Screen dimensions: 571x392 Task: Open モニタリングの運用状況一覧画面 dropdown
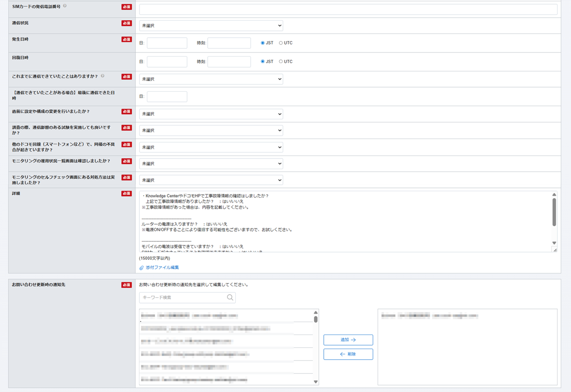(211, 164)
